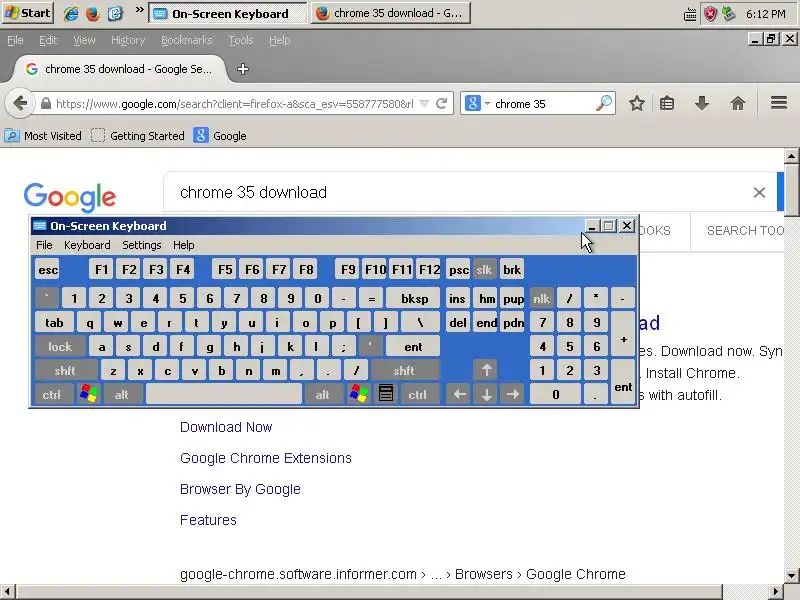Screen dimensions: 800x600
Task: Open the Features link
Action: tap(208, 520)
